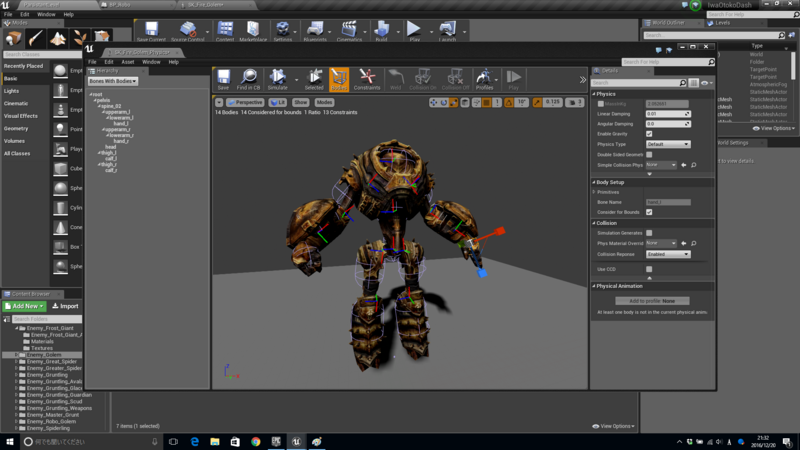The image size is (800, 450).
Task: Open viewport options arrow dropdown
Action: click(219, 103)
